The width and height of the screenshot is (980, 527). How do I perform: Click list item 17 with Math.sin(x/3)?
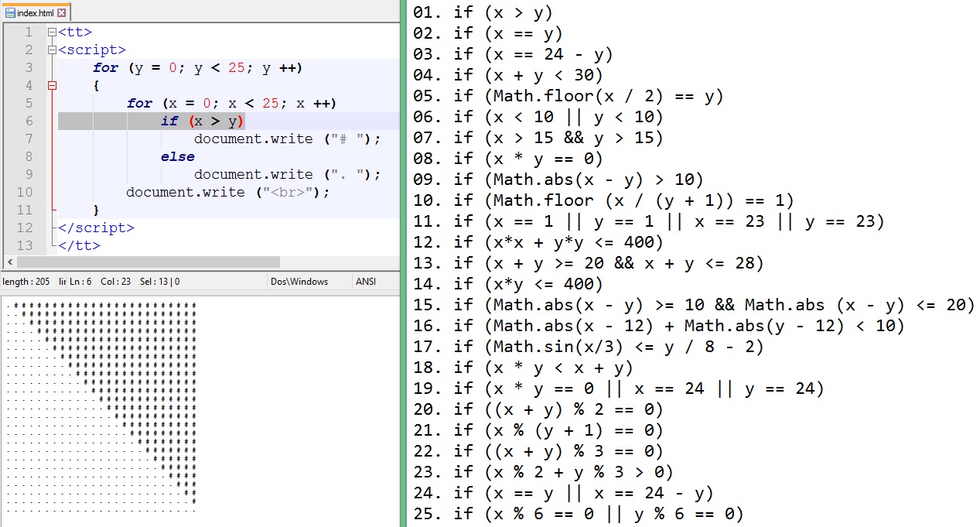pos(589,347)
